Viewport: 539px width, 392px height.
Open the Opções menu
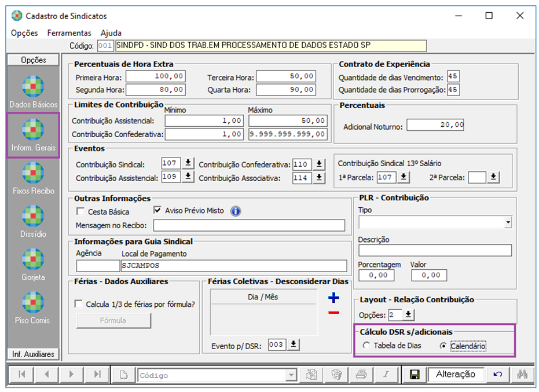(x=24, y=33)
